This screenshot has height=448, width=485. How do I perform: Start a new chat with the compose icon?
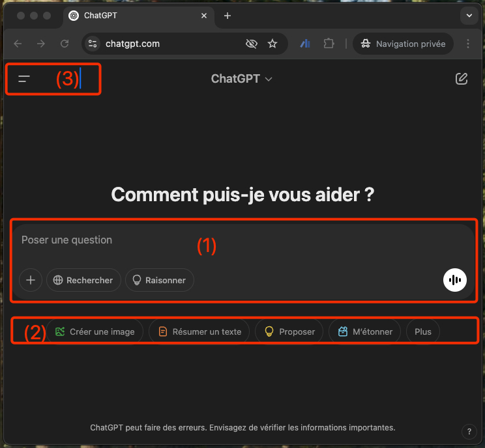coord(461,79)
